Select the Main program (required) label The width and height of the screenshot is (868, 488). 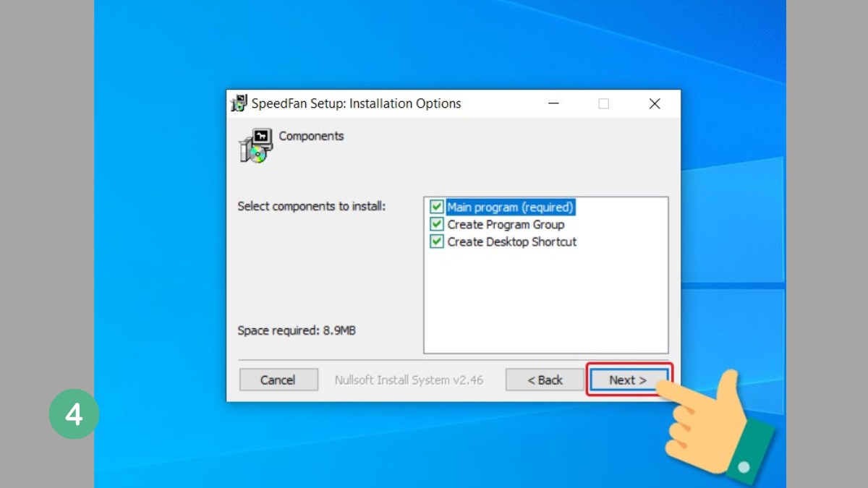[510, 207]
